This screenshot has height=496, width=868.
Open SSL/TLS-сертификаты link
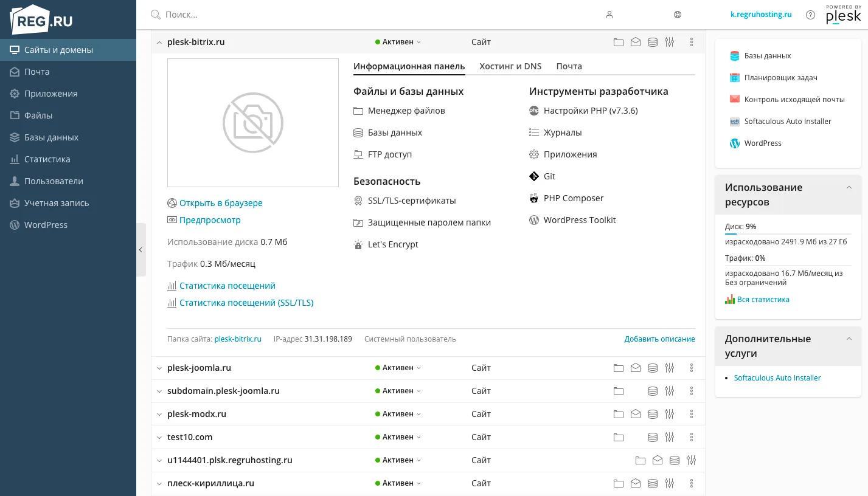pyautogui.click(x=412, y=201)
